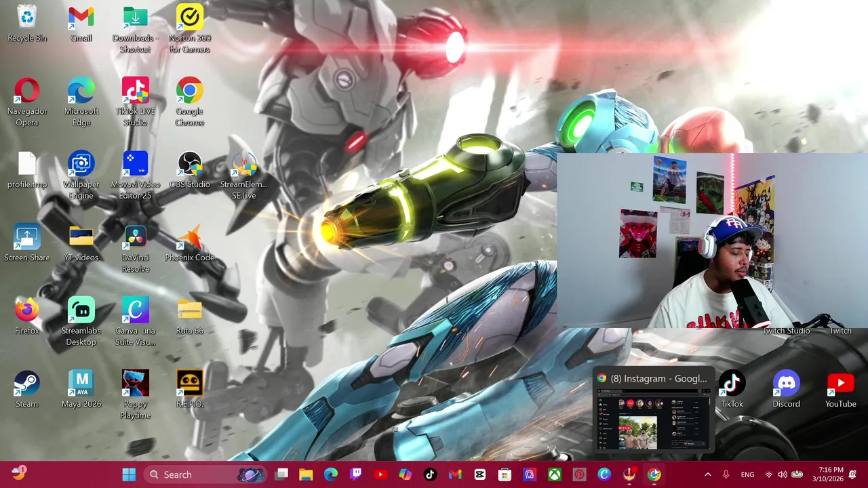868x488 pixels.
Task: Open the Xbox app from taskbar
Action: [555, 474]
